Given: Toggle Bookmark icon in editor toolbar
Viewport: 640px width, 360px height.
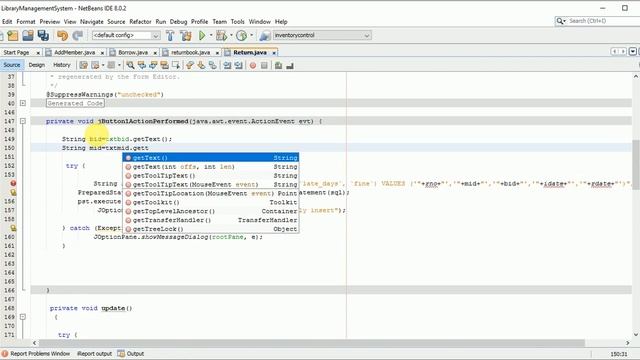Looking at the screenshot, I should pos(213,65).
